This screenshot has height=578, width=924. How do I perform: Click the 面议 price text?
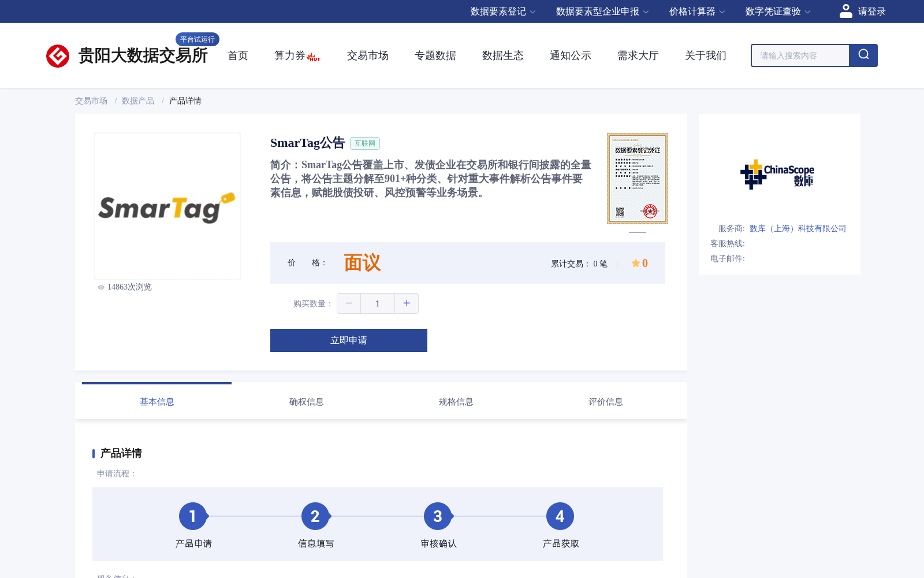click(362, 263)
